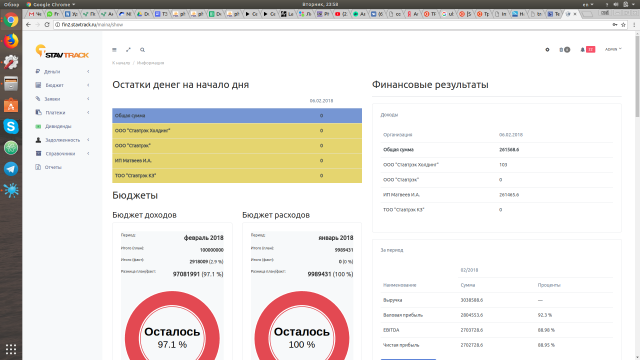Expand the Деньги sidebar chevron
640x360 pixels.
pos(88,71)
